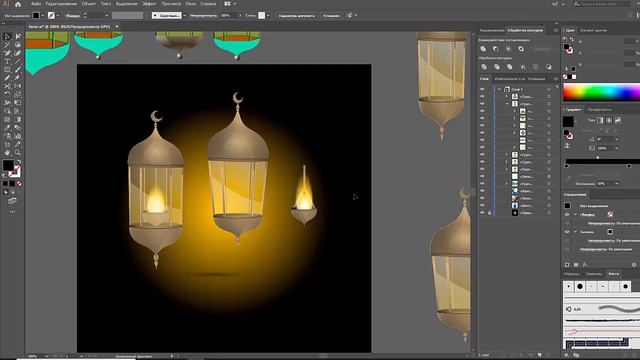Collapse the Слой 1 layer tree
This screenshot has height=360, width=640.
[499, 89]
